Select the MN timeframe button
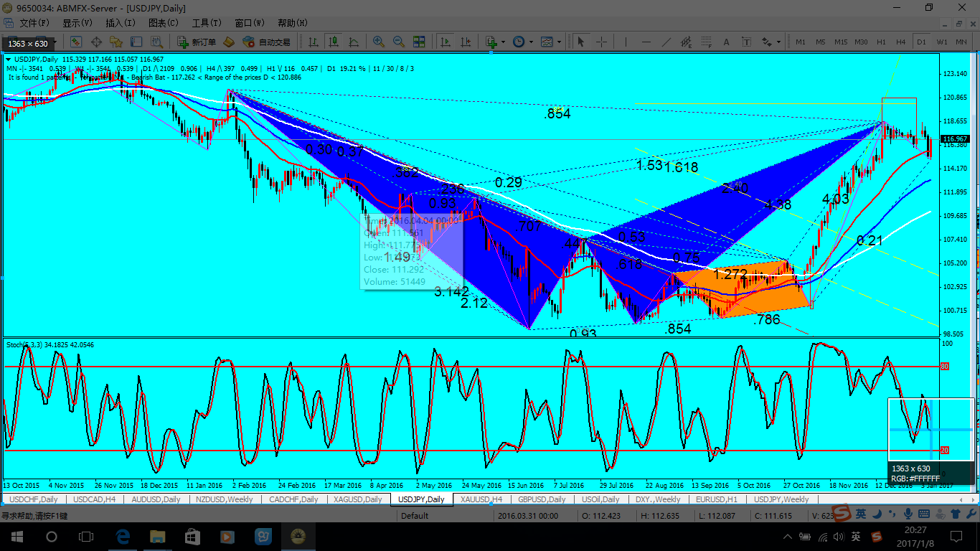This screenshot has height=551, width=980. [x=961, y=42]
